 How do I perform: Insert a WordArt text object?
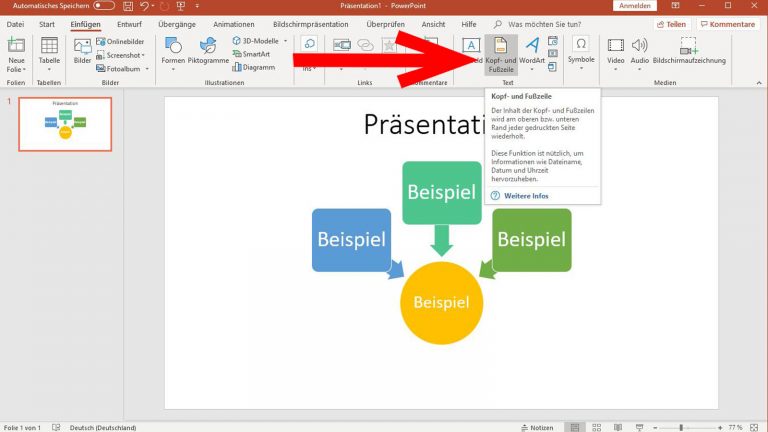tap(532, 52)
